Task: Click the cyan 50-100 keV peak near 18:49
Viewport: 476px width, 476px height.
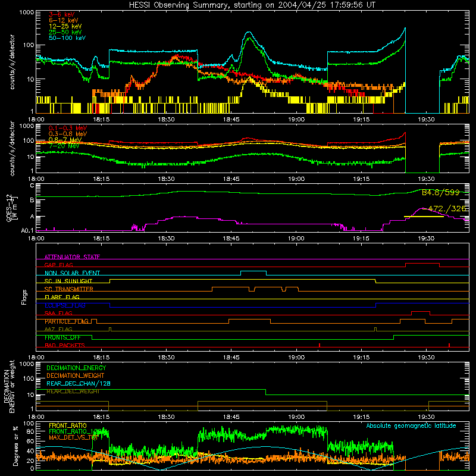Action: point(249,32)
